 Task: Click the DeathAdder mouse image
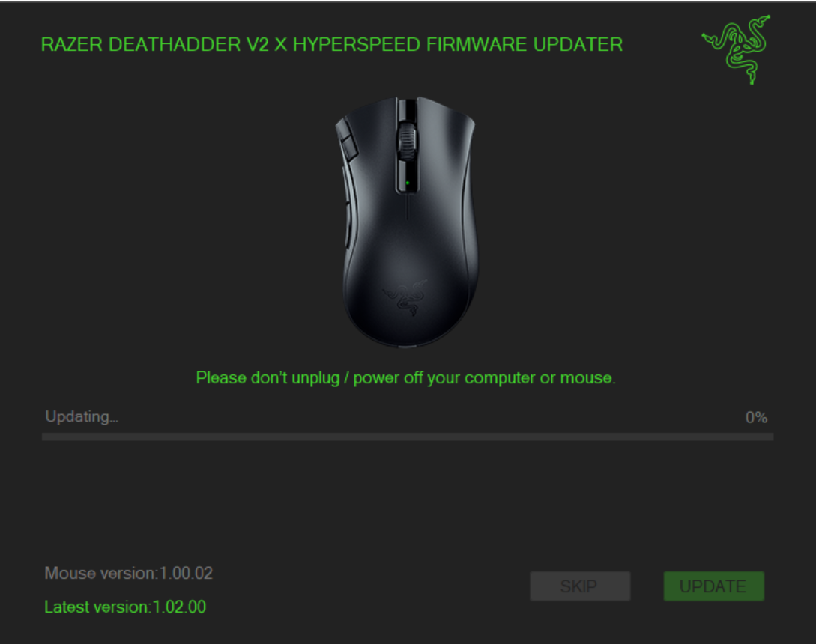[406, 222]
